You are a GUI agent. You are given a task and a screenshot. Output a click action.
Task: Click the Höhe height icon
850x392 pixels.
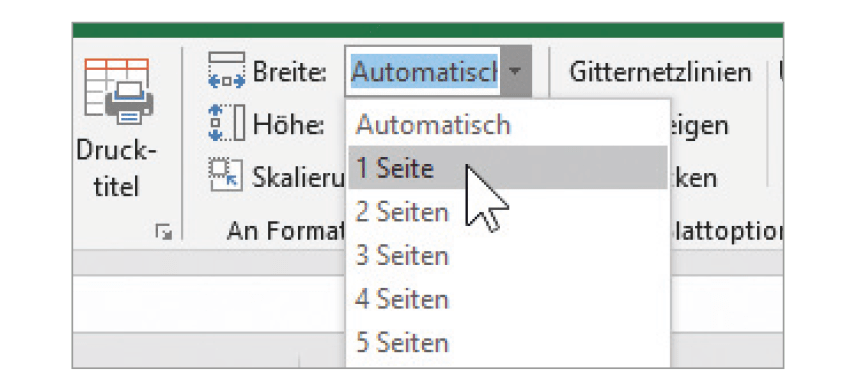[227, 123]
